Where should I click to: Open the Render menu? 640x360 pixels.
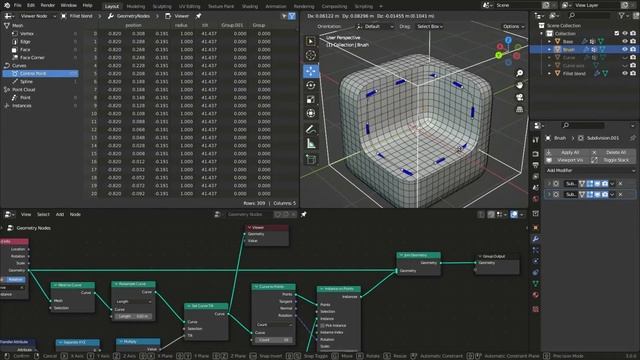coord(47,5)
